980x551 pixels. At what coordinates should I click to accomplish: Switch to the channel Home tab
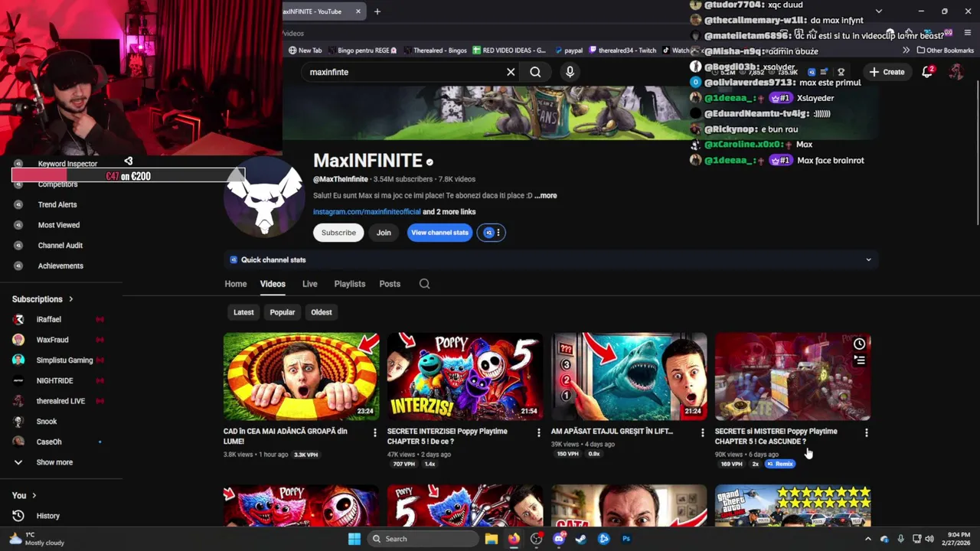pyautogui.click(x=236, y=284)
